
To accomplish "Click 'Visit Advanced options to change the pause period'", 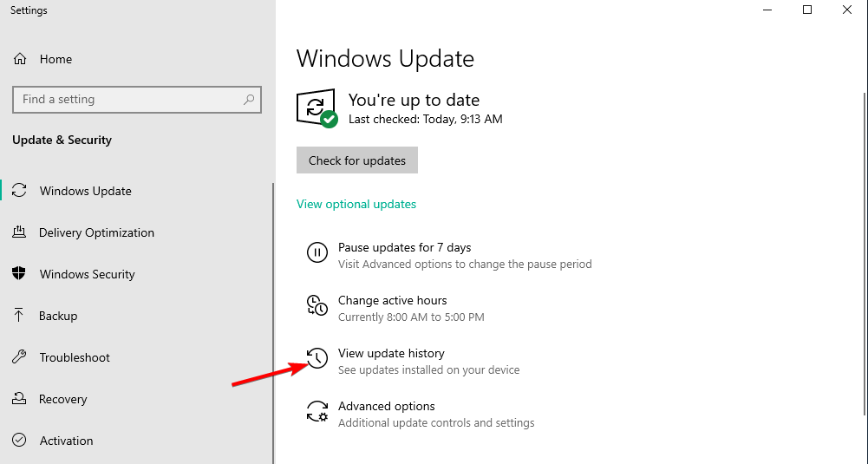I will [x=465, y=265].
